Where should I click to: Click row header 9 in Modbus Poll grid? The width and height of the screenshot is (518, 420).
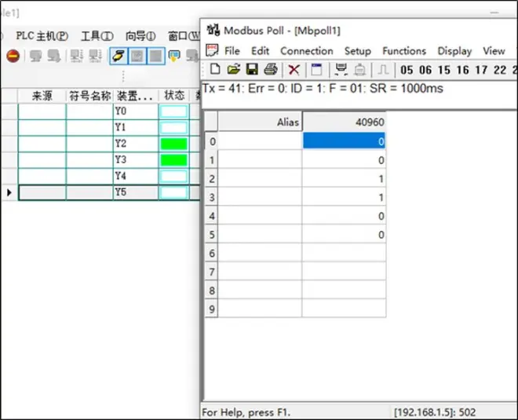pyautogui.click(x=211, y=309)
